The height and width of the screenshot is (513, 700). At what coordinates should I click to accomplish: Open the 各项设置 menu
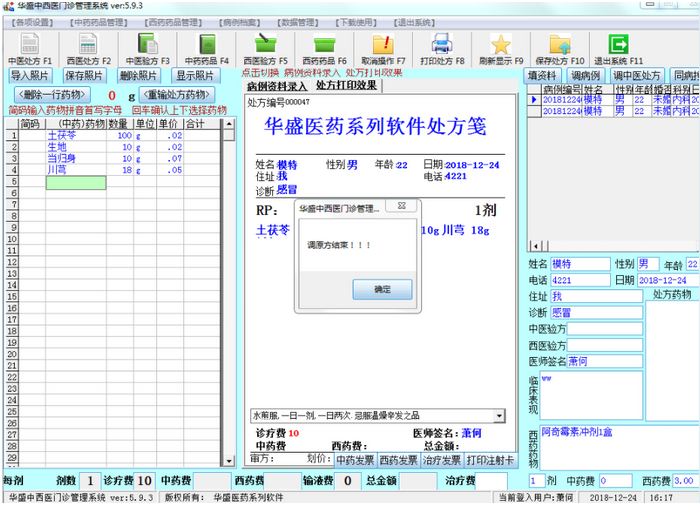tap(32, 22)
